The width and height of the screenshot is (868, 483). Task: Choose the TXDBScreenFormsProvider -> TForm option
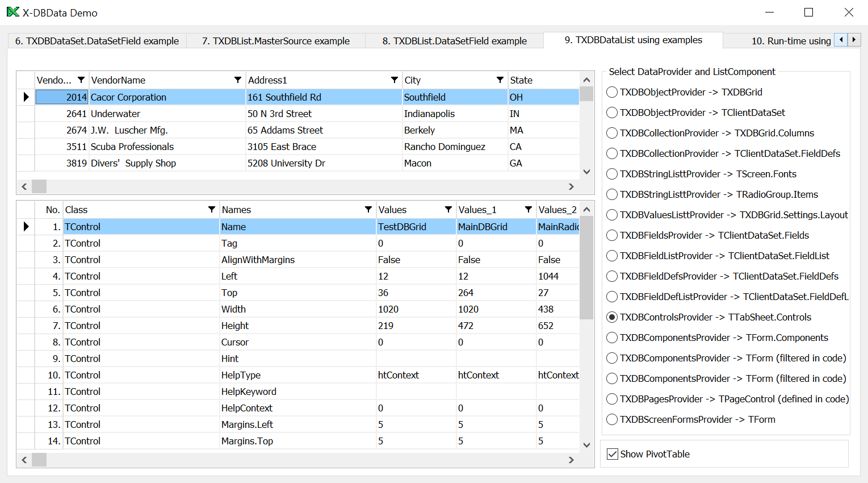[612, 419]
